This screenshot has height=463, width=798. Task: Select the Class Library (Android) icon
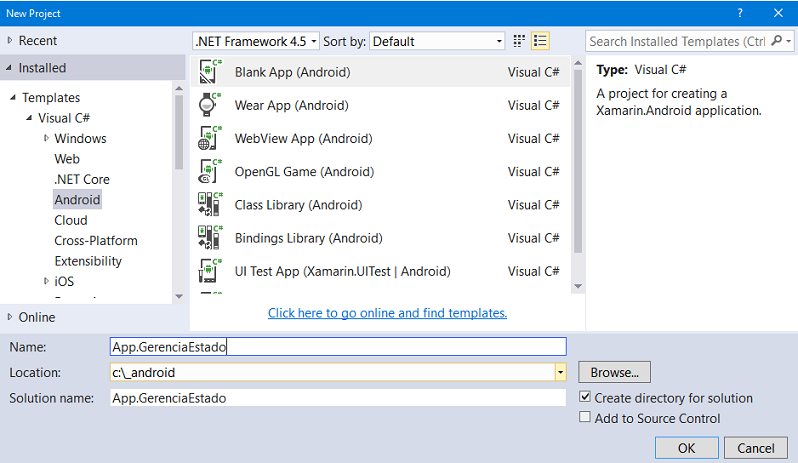coord(210,205)
